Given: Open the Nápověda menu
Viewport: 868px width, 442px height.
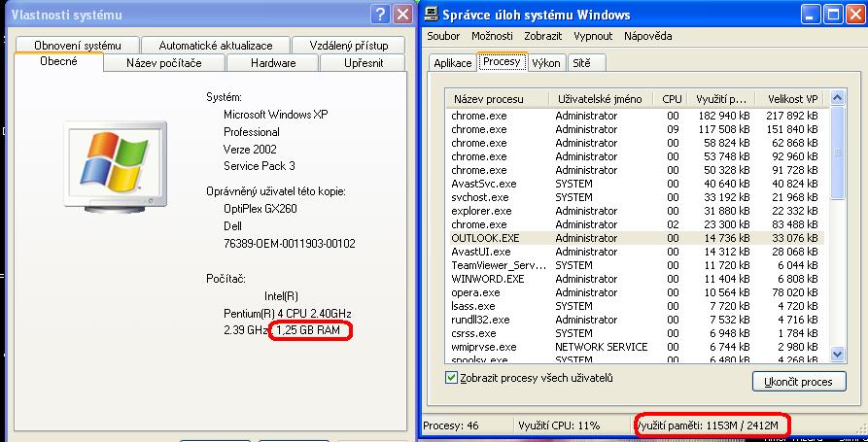Looking at the screenshot, I should click(647, 36).
